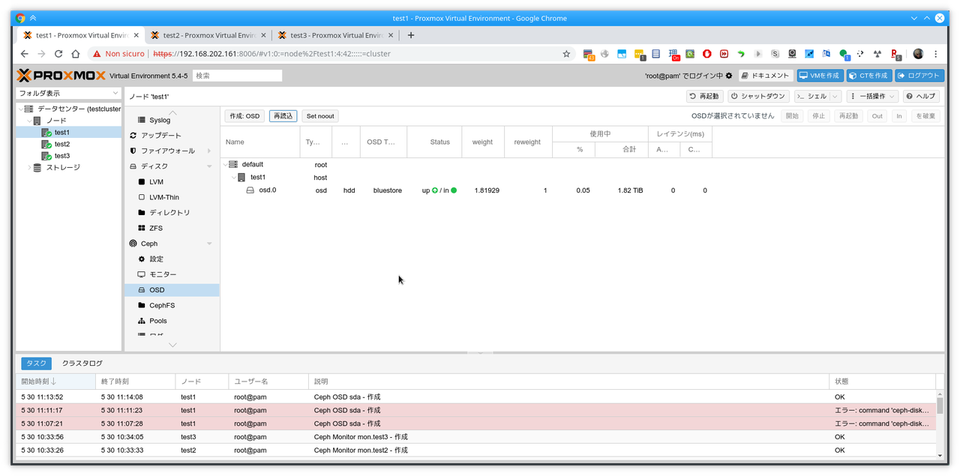Click the Proxmox 検索 search field
The height and width of the screenshot is (476, 960).
236,76
